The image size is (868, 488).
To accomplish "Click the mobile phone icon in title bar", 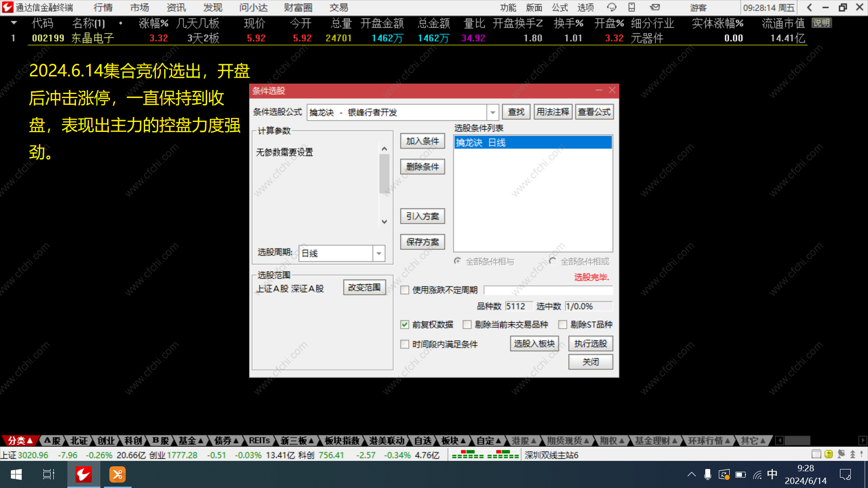I will point(632,7).
